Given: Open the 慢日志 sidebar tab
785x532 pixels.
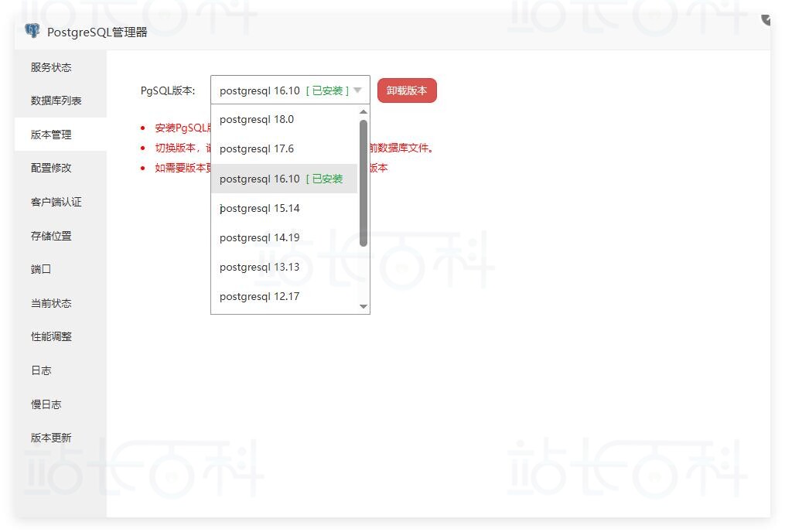Looking at the screenshot, I should 60,404.
